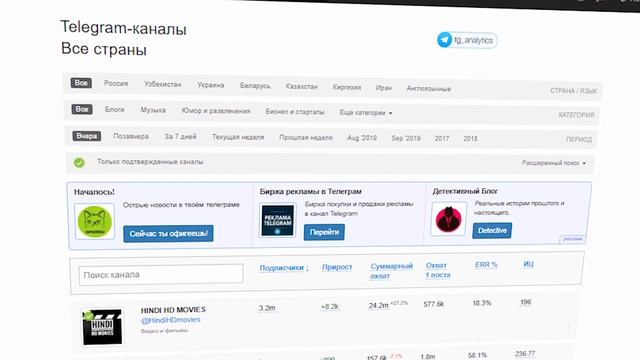Select the За 7 дней period
Screen dimensions: 640x360
[180, 137]
